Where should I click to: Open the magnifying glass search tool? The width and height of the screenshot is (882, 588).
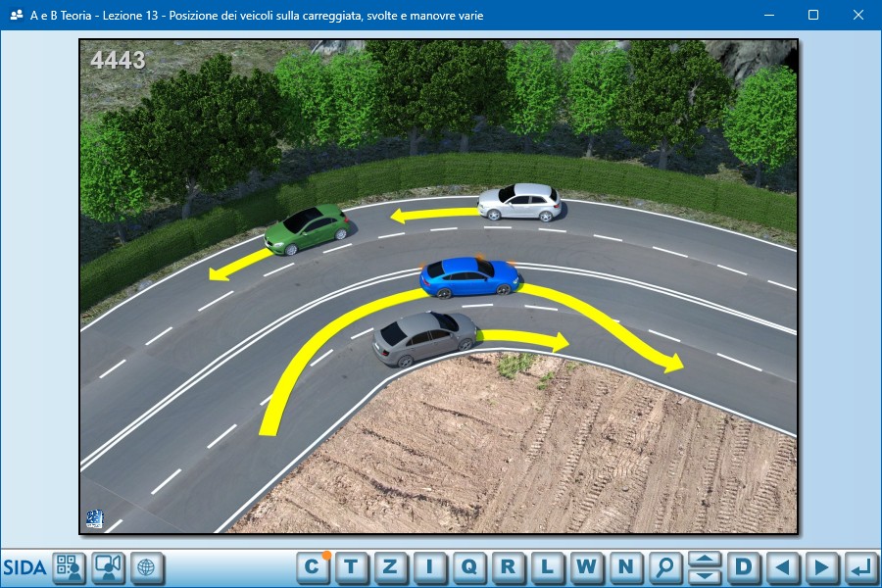coord(664,566)
